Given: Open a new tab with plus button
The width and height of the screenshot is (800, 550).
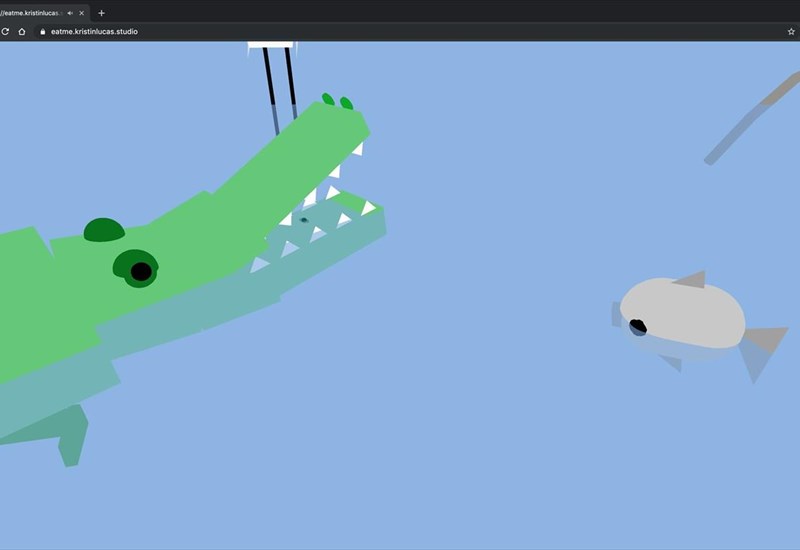Looking at the screenshot, I should (x=101, y=13).
